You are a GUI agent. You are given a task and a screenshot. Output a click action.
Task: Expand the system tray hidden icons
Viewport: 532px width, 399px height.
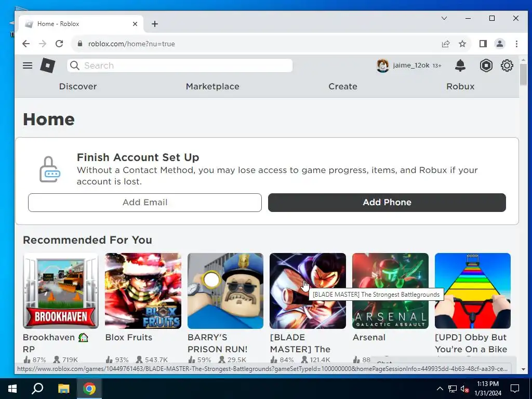click(x=440, y=389)
